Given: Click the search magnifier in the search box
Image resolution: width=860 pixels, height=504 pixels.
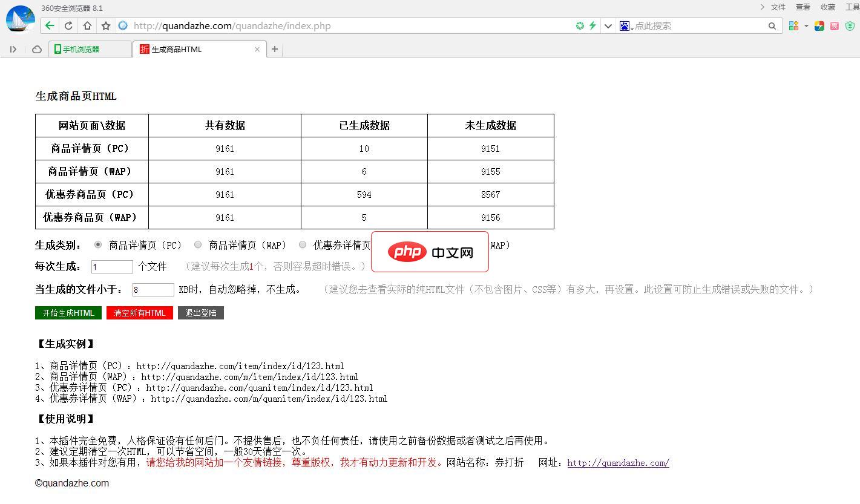Looking at the screenshot, I should (773, 25).
